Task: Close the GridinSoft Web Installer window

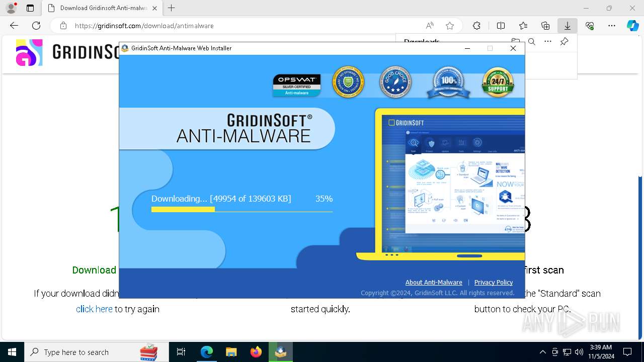Action: click(x=513, y=48)
